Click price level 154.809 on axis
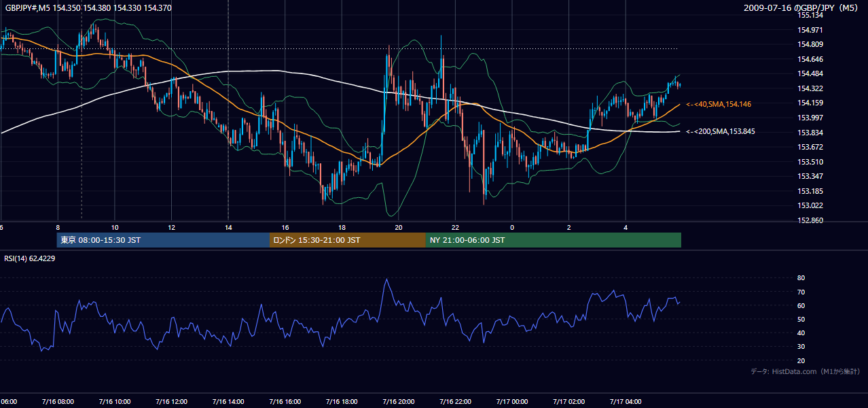 (810, 44)
